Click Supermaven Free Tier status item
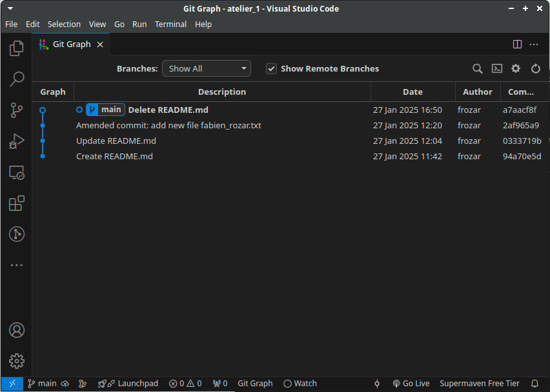This screenshot has width=550, height=392. 480,384
